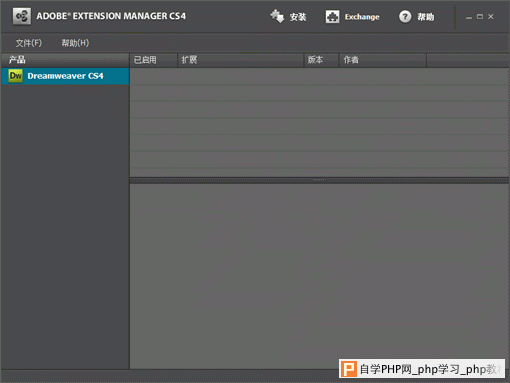
Task: Click the horizontal pane splitter handle
Action: coord(319,180)
